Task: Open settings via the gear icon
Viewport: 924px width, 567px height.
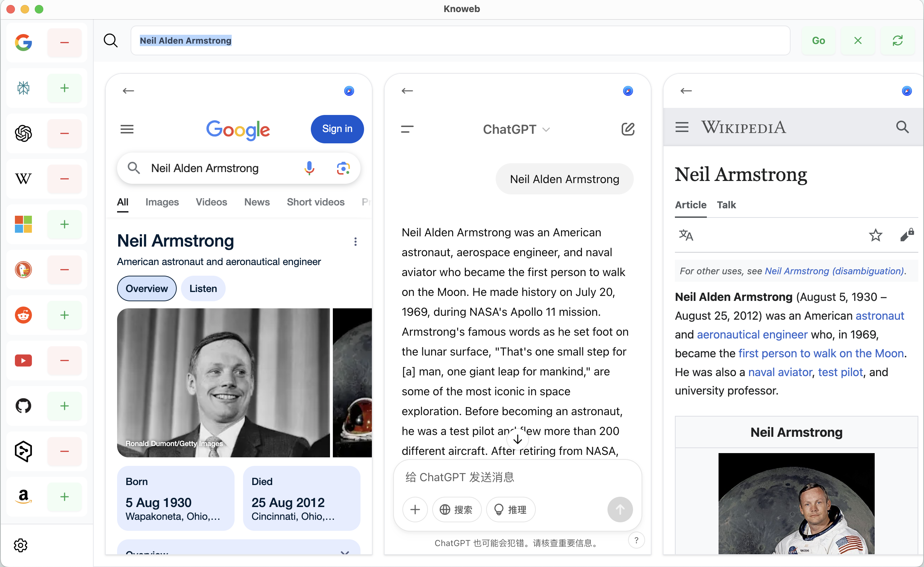Action: [x=21, y=545]
